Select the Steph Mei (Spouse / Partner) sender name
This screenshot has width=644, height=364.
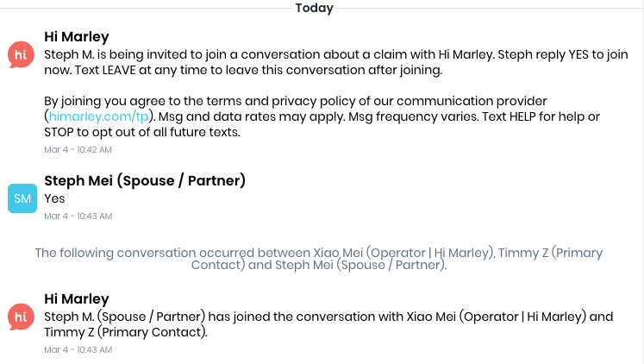click(145, 180)
